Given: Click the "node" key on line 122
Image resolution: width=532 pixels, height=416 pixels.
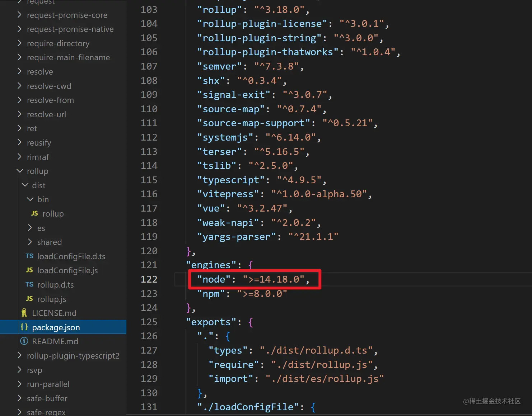Looking at the screenshot, I should pyautogui.click(x=214, y=279).
